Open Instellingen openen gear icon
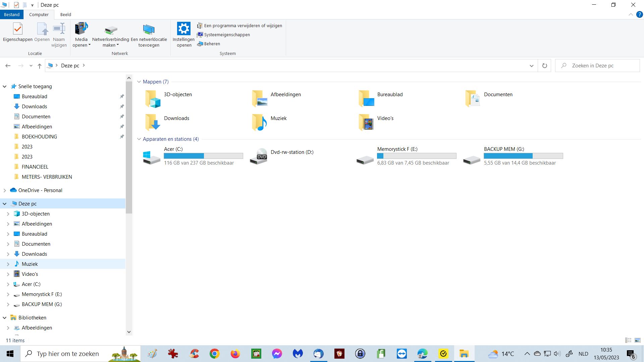The image size is (644, 362). [x=183, y=29]
